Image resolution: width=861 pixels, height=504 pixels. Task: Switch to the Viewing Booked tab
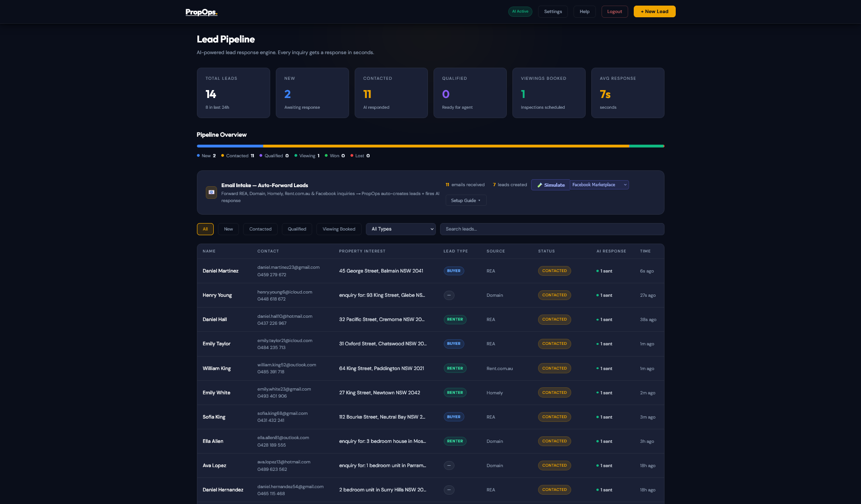coord(339,229)
